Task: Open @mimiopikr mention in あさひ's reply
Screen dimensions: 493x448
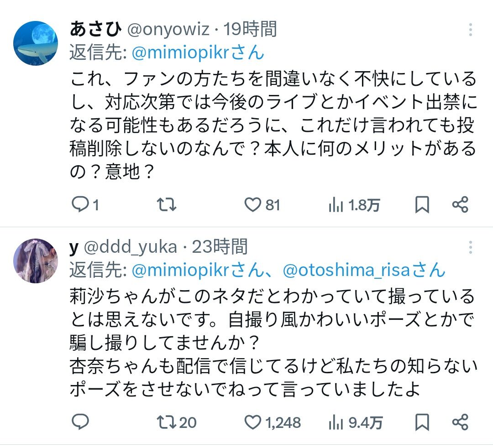Action: tap(180, 53)
